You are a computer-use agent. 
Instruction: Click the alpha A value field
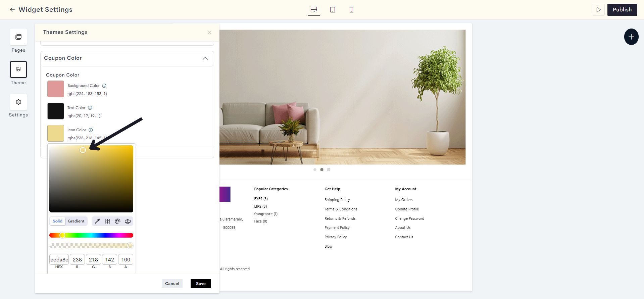126,259
